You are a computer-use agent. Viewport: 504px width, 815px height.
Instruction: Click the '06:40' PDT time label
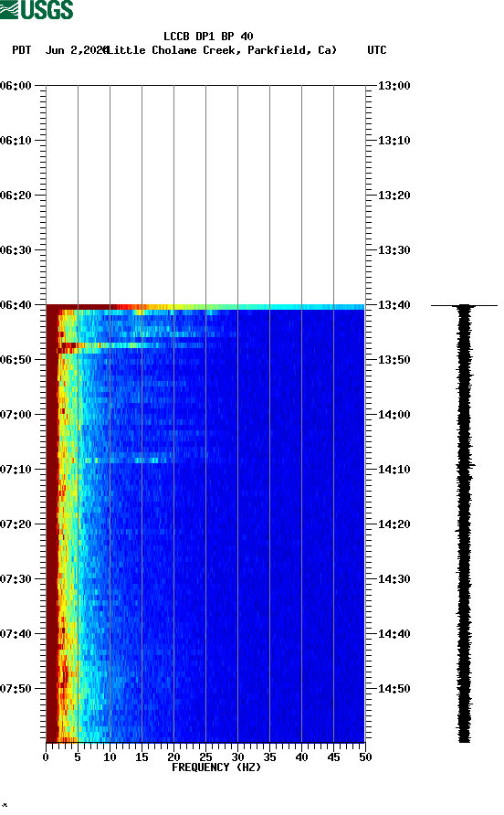16,304
